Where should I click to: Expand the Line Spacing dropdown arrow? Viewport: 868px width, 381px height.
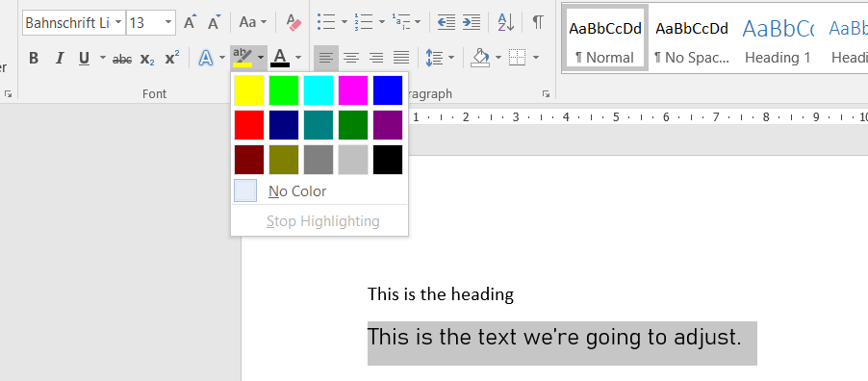[x=451, y=57]
